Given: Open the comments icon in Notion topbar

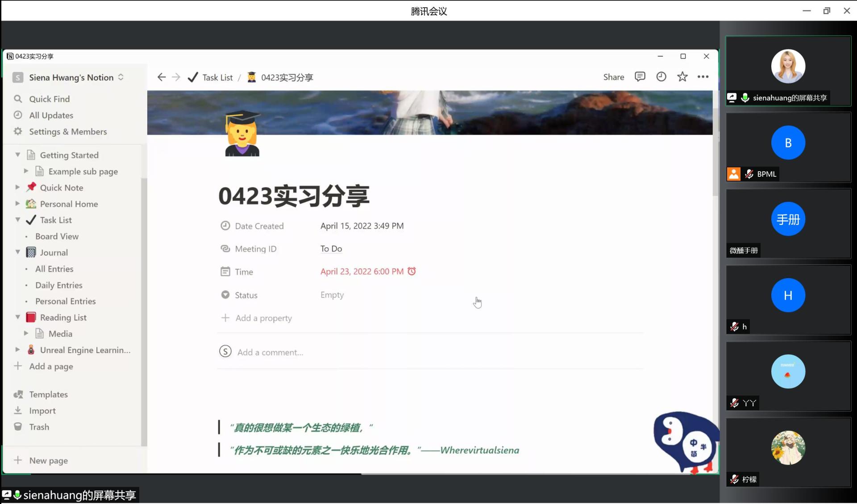Looking at the screenshot, I should click(x=640, y=77).
